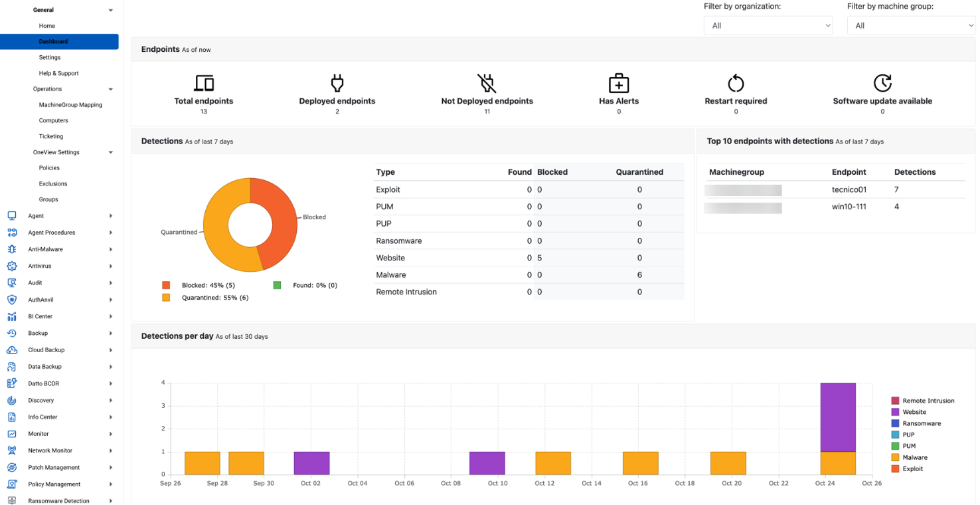The height and width of the screenshot is (505, 980).
Task: Click the Total endpoints icon
Action: [204, 83]
